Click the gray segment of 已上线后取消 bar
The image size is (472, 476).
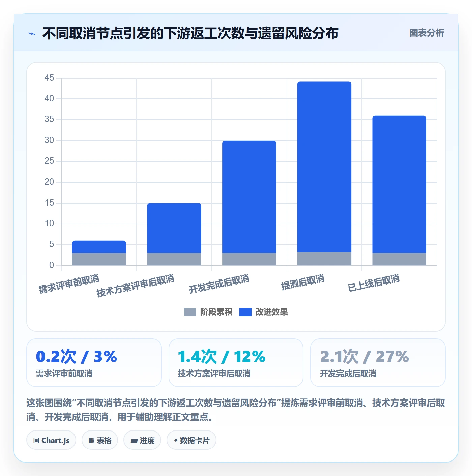(x=400, y=259)
